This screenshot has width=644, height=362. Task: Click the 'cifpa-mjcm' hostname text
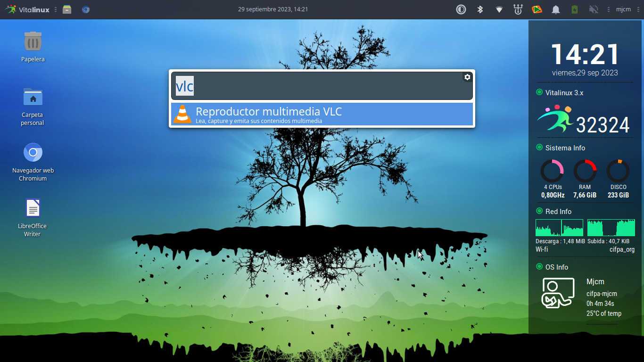click(602, 294)
